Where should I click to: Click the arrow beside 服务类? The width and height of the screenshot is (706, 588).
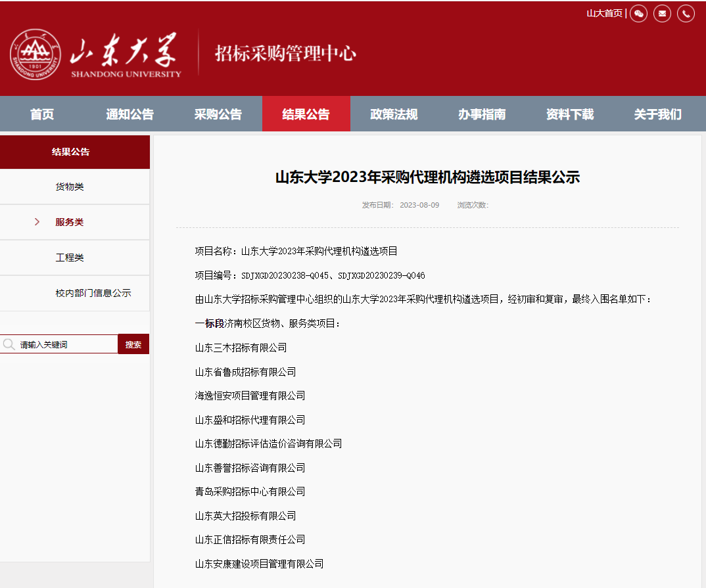pos(37,222)
